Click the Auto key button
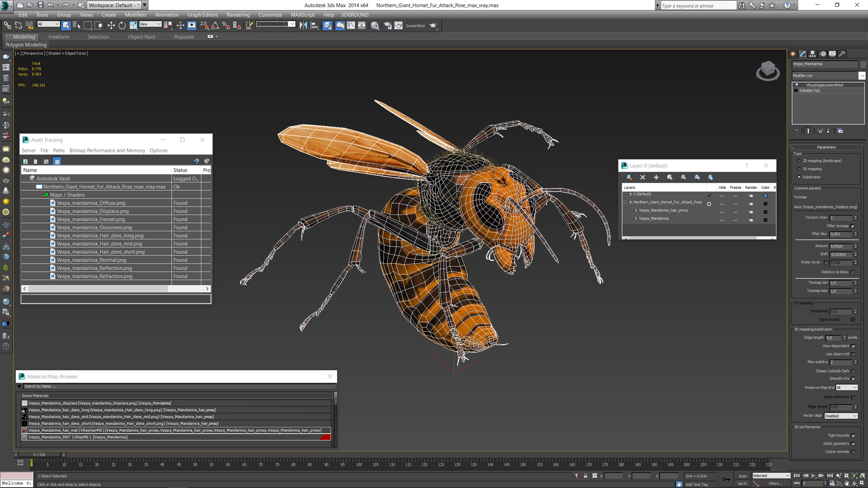Image resolution: width=868 pixels, height=488 pixels. (x=742, y=476)
